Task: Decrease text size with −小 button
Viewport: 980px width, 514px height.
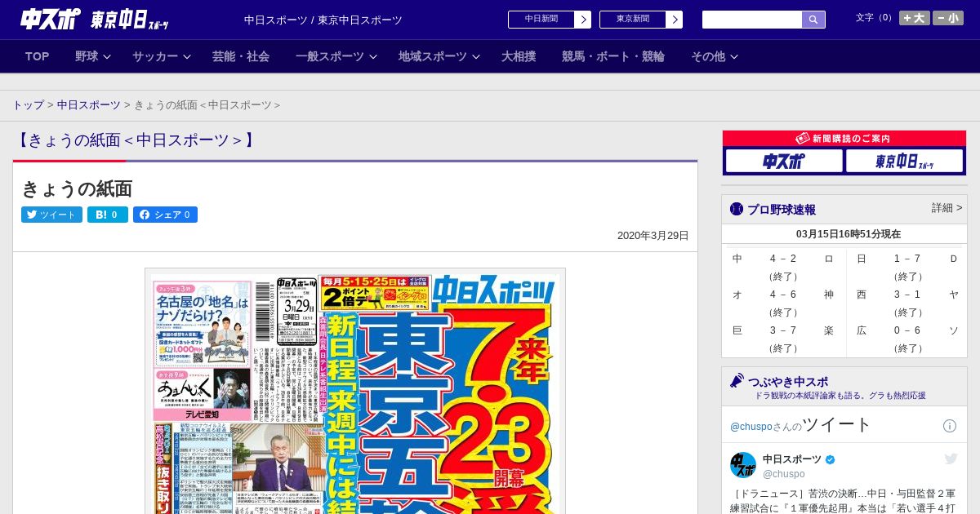Action: tap(948, 18)
